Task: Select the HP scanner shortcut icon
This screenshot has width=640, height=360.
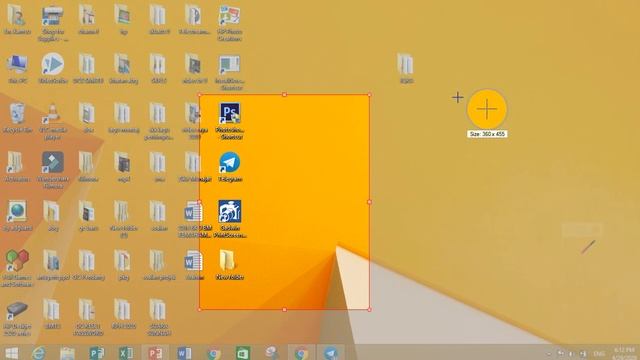Action: 17,310
